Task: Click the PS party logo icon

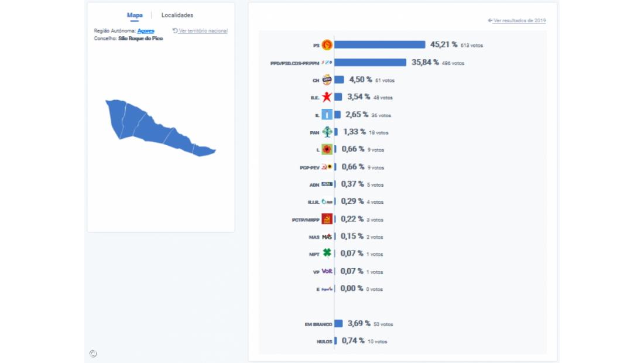Action: click(x=327, y=45)
